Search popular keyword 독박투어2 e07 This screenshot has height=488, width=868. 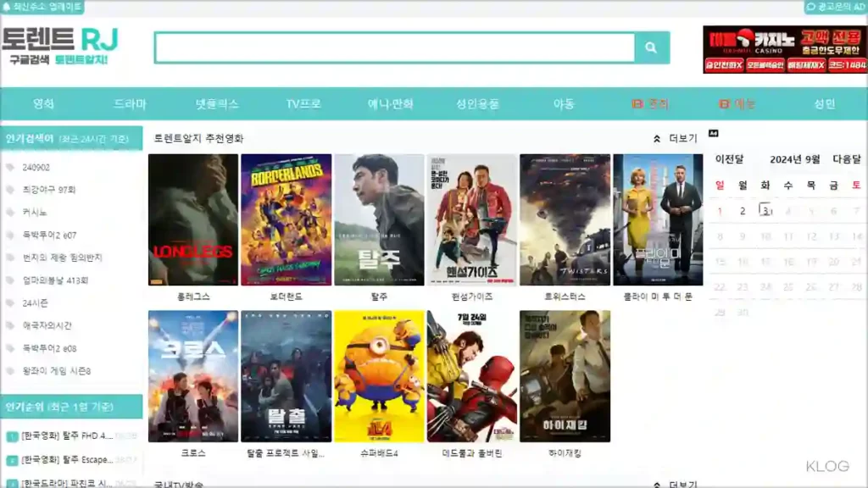(49, 236)
